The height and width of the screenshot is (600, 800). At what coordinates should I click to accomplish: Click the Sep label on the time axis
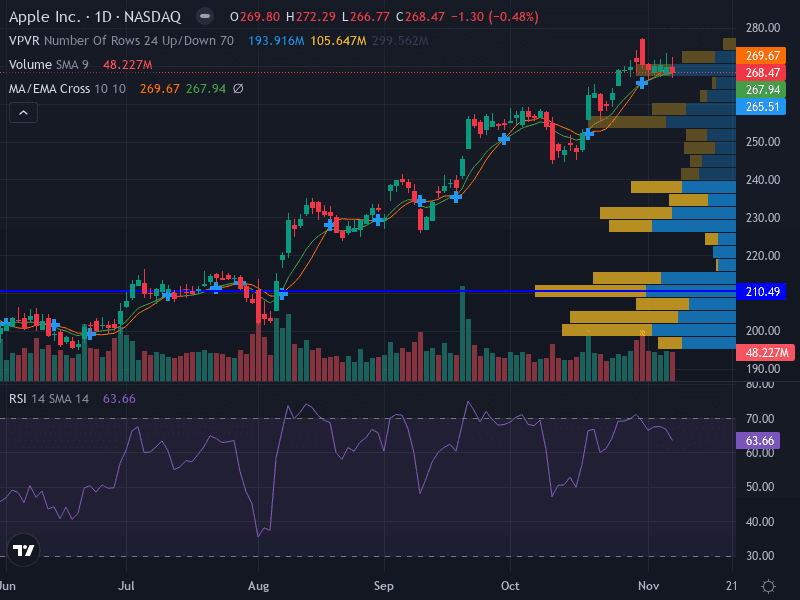[384, 586]
